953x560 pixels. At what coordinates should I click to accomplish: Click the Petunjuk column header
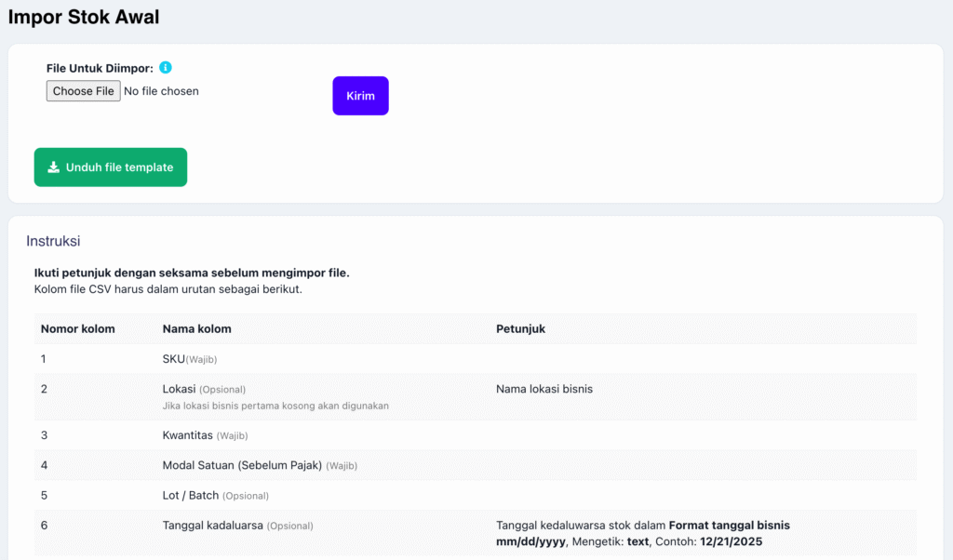(x=520, y=329)
